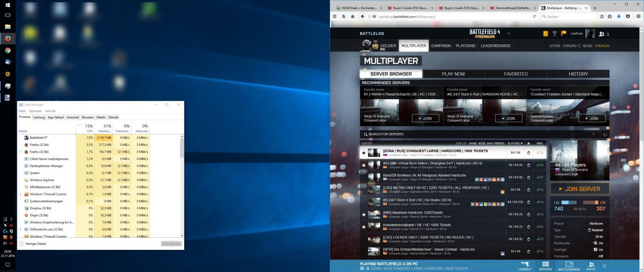Expand second Firefox (32 Bit) process group
644x272 pixels.
(21, 152)
